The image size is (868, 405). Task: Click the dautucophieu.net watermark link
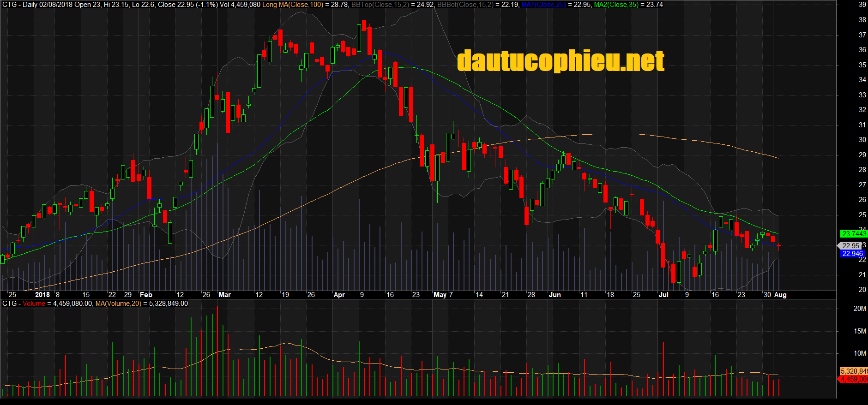tap(561, 61)
